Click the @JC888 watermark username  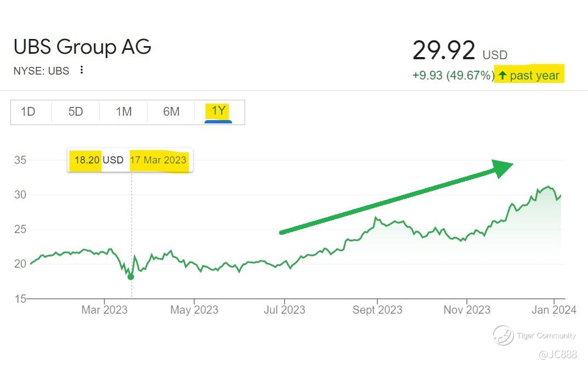click(x=556, y=355)
